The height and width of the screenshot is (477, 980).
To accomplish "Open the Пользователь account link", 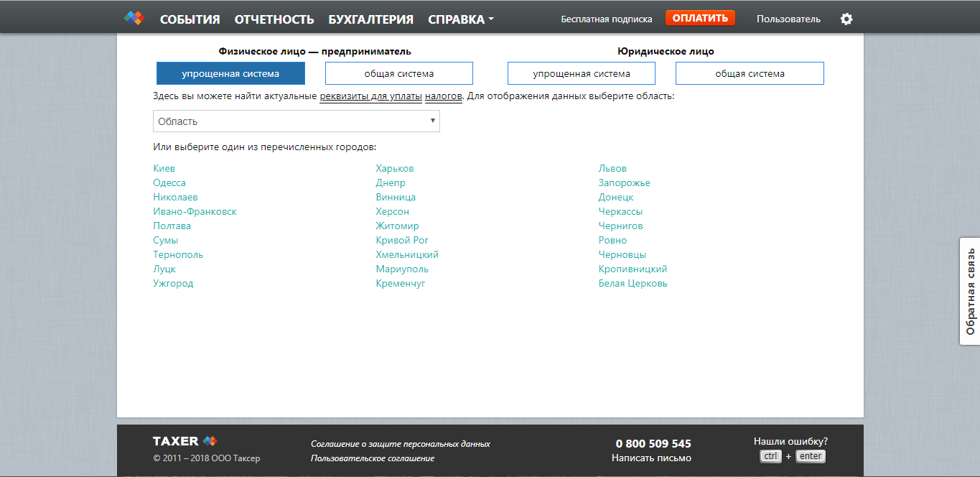I will 788,19.
